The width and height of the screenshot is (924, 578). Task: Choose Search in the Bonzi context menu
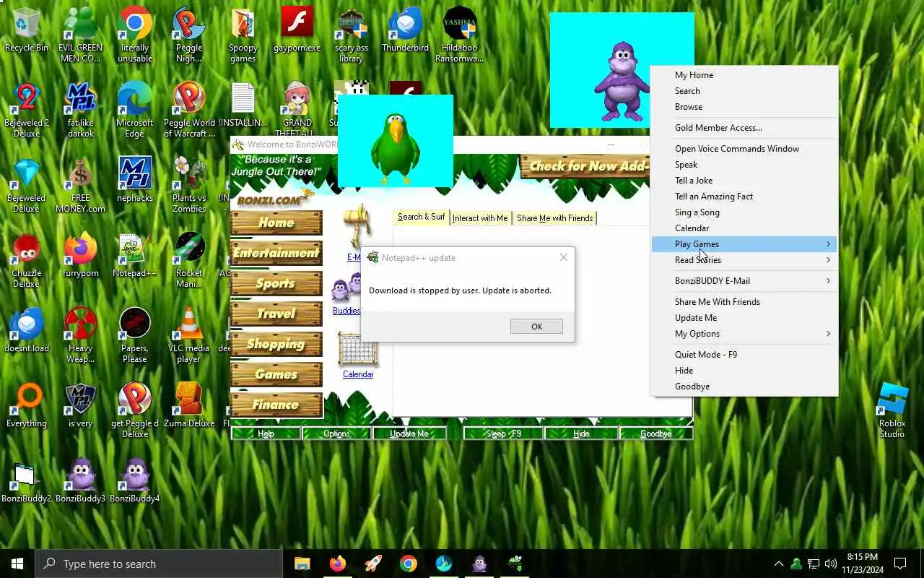coord(744,91)
